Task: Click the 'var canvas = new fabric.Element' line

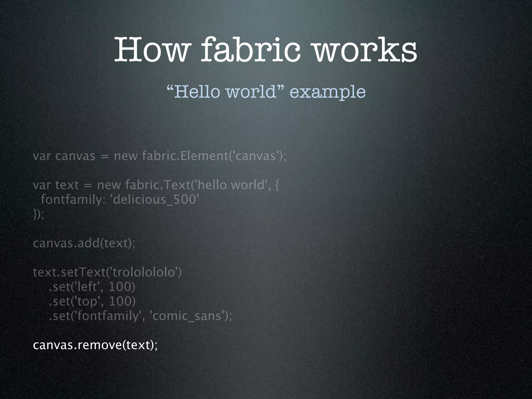Action: pyautogui.click(x=159, y=156)
